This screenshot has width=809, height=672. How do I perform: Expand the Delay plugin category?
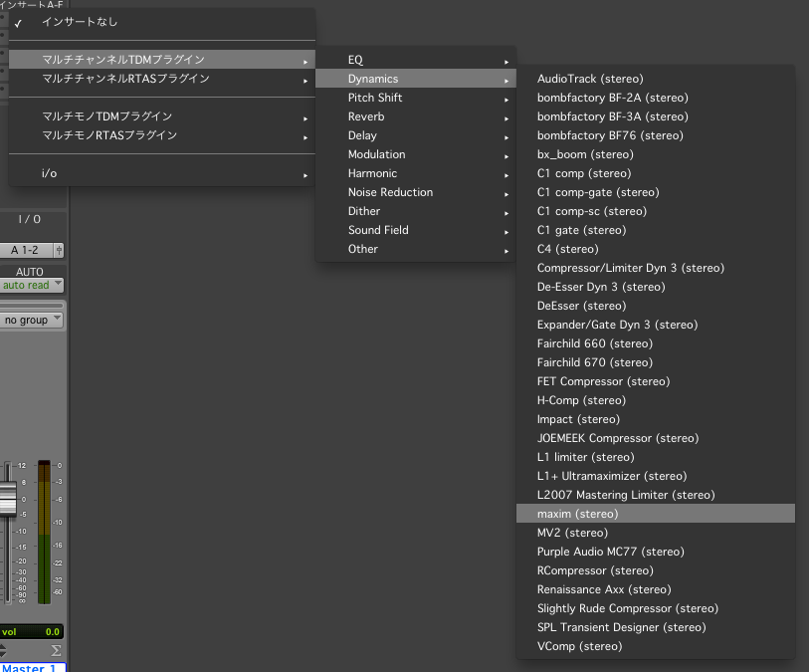pyautogui.click(x=416, y=135)
